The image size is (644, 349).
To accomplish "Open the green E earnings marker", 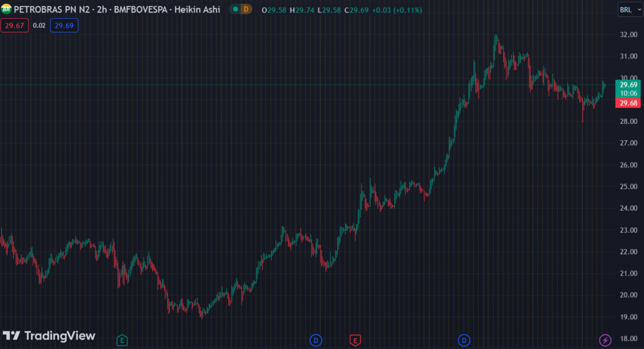I will (x=122, y=340).
